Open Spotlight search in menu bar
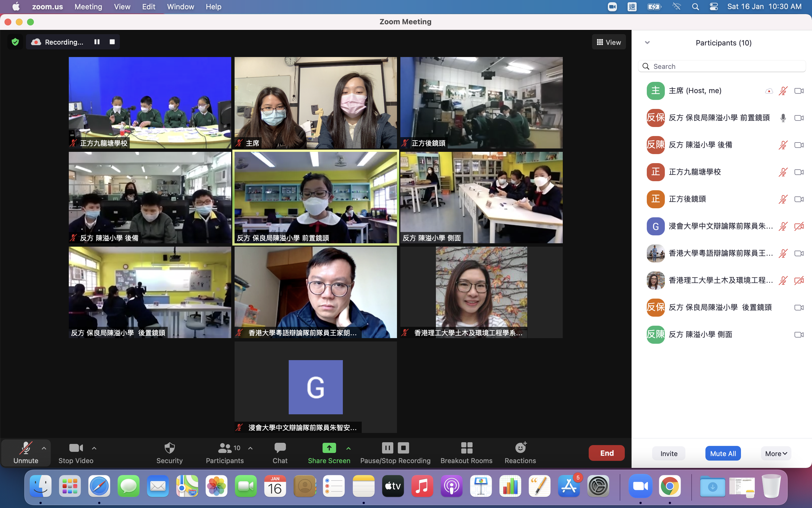 point(695,7)
